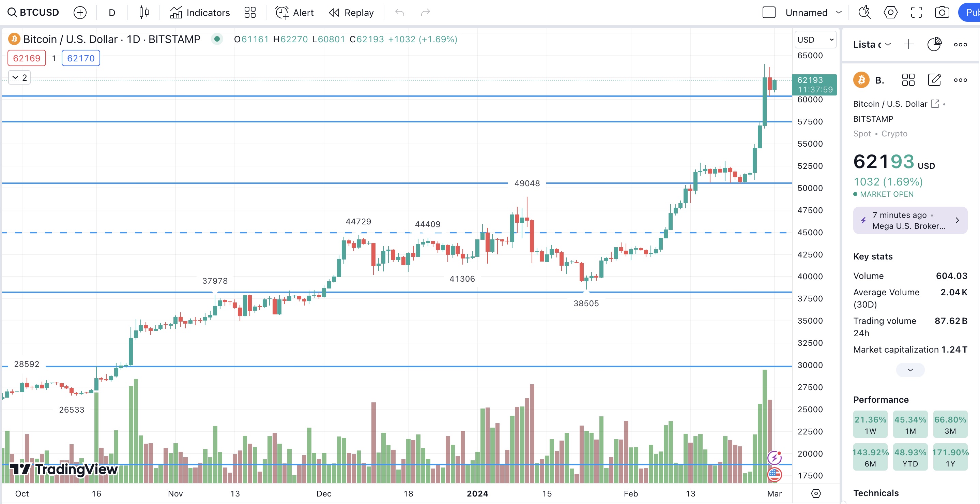Open the watchlist pie chart icon
Image resolution: width=980 pixels, height=504 pixels.
pos(934,45)
